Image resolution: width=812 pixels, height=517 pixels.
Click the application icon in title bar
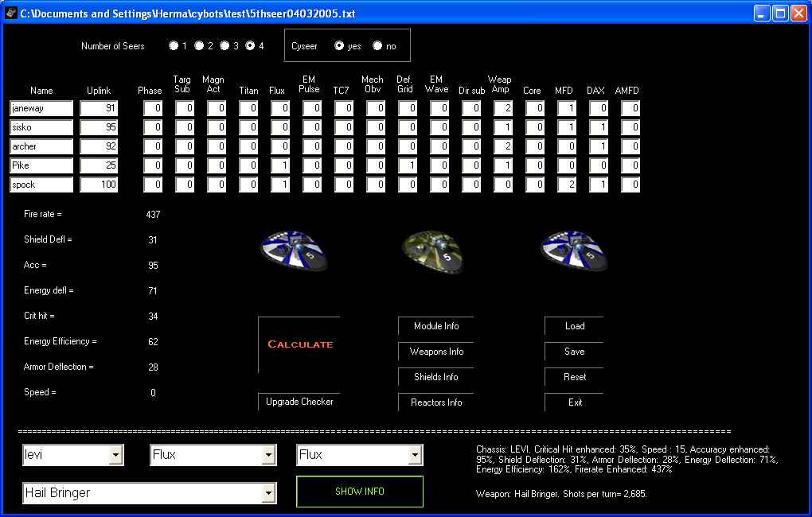(10, 13)
